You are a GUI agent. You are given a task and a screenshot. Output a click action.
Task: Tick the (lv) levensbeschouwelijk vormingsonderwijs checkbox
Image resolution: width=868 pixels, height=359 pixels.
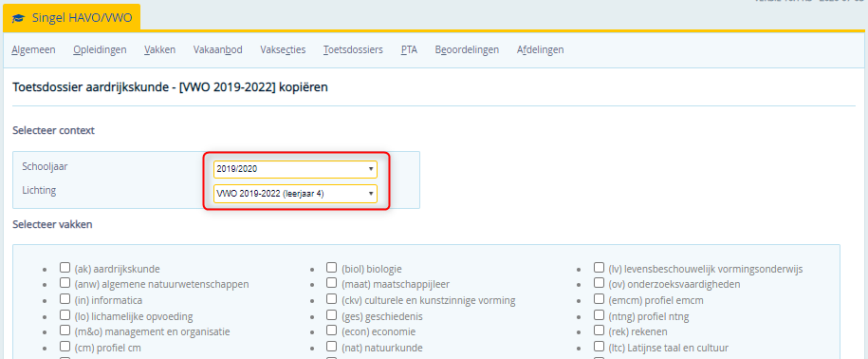click(599, 268)
